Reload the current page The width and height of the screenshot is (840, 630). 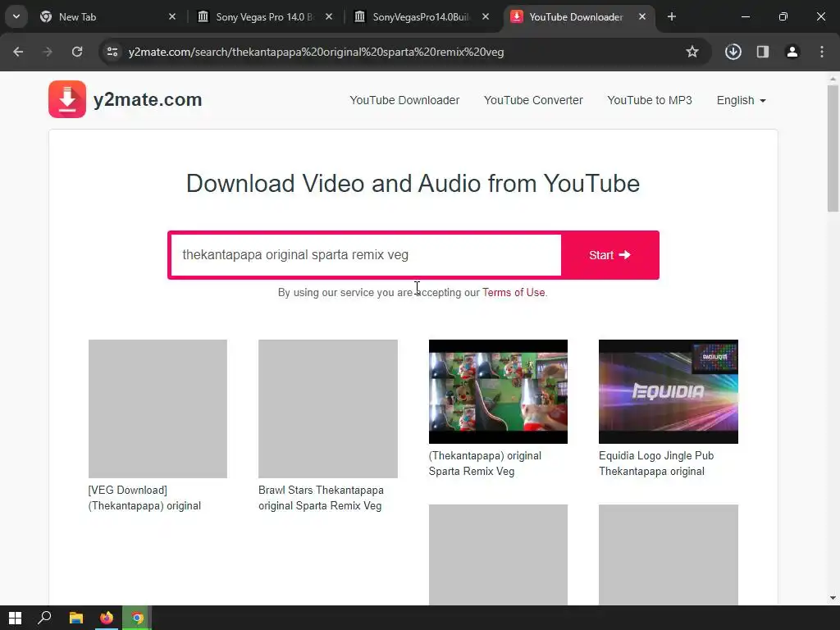[x=77, y=52]
